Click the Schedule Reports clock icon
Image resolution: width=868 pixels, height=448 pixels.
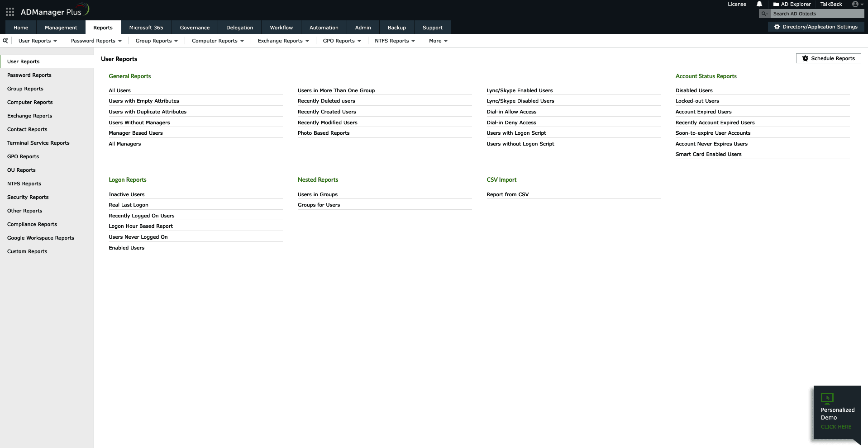click(805, 58)
